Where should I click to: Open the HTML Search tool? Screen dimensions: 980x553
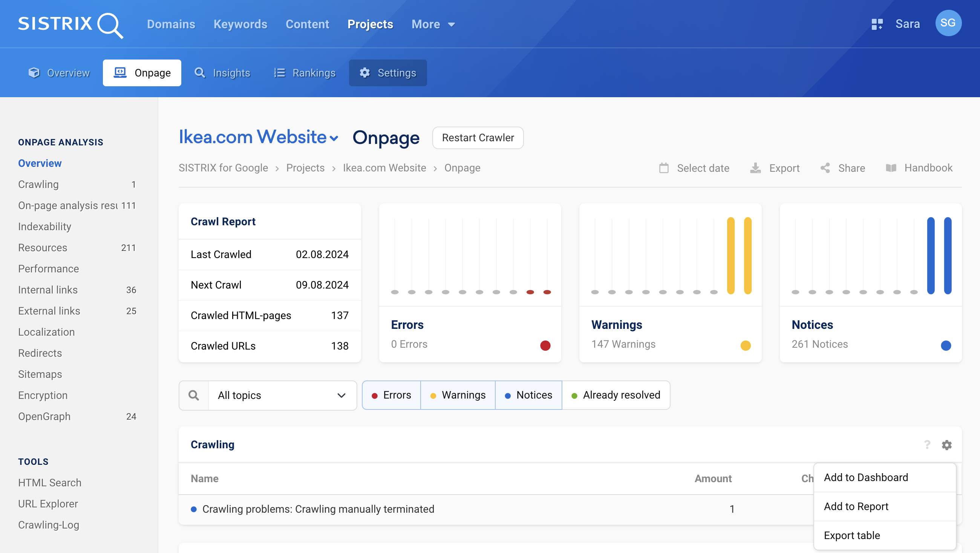tap(50, 483)
